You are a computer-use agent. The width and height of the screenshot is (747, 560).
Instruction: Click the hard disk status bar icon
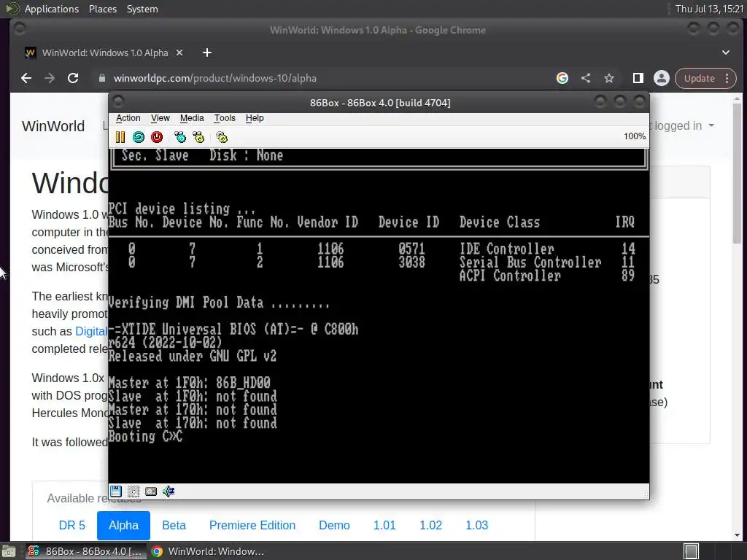(x=151, y=491)
